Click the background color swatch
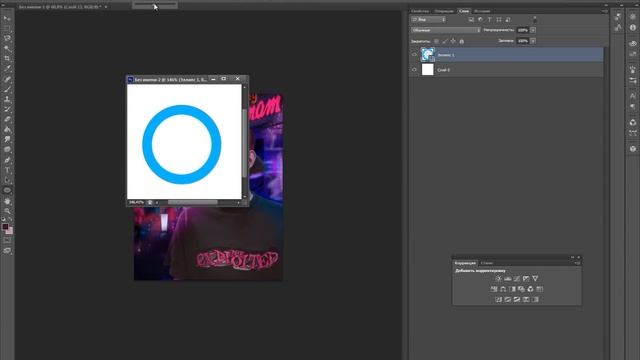 coord(9,231)
